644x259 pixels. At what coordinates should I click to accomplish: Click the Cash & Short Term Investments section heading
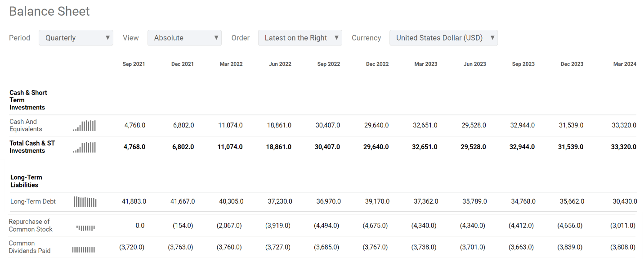pyautogui.click(x=28, y=100)
